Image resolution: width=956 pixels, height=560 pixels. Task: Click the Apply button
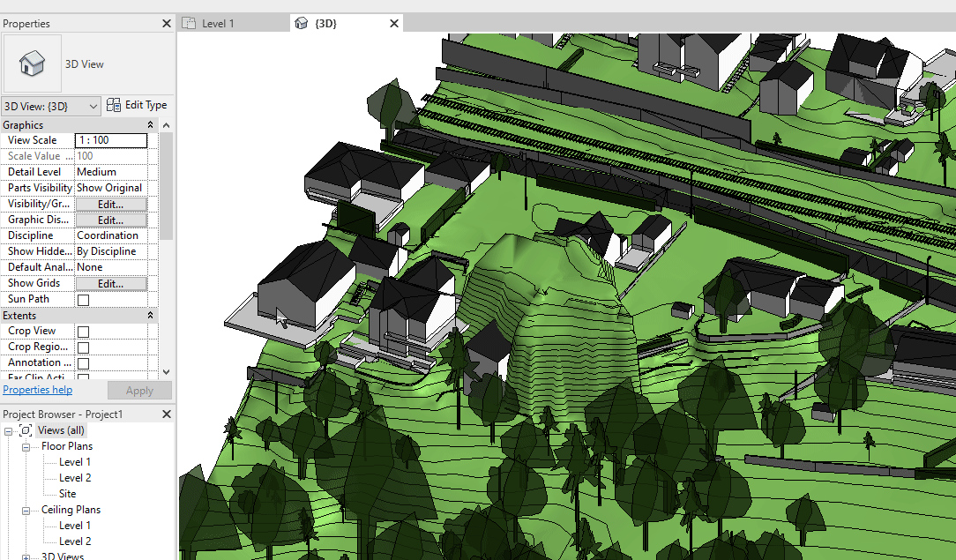click(x=139, y=391)
